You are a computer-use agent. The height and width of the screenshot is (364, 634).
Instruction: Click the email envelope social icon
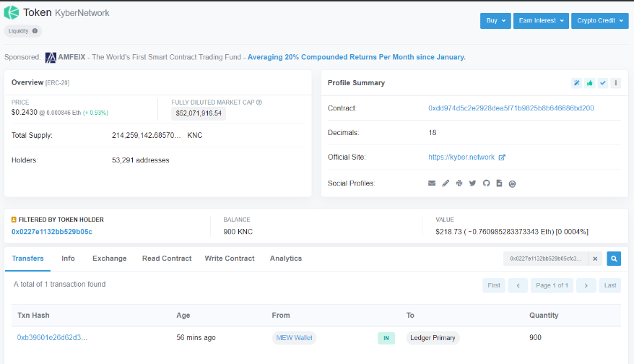[x=432, y=183]
